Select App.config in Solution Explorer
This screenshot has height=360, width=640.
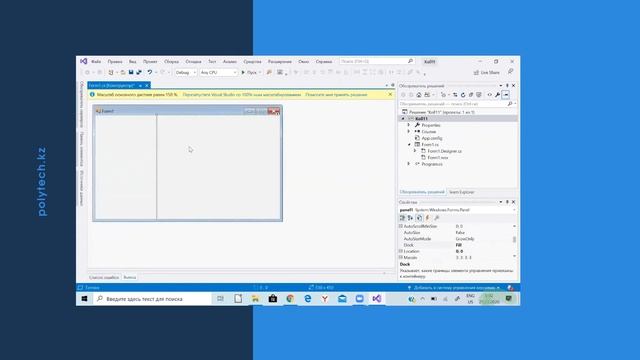tap(432, 138)
